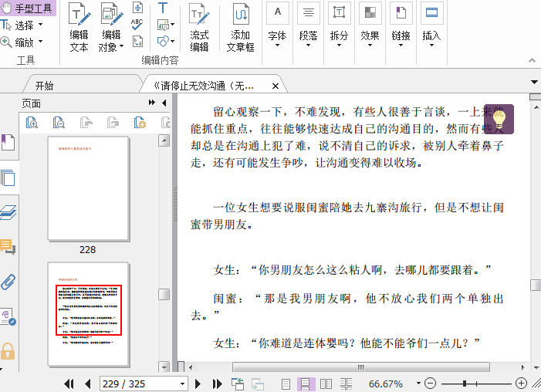Expand the 编辑对象 dropdown arrow
541x392 pixels.
pyautogui.click(x=121, y=46)
